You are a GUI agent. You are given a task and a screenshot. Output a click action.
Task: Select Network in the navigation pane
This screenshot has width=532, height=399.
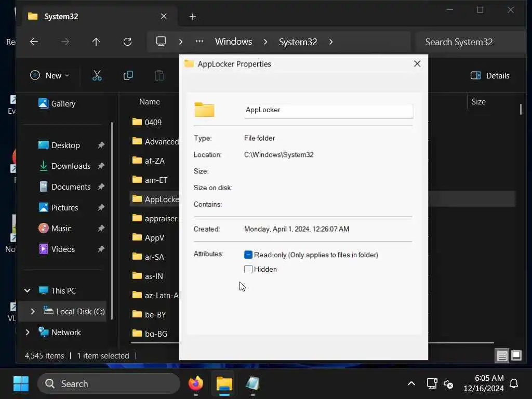click(59, 332)
